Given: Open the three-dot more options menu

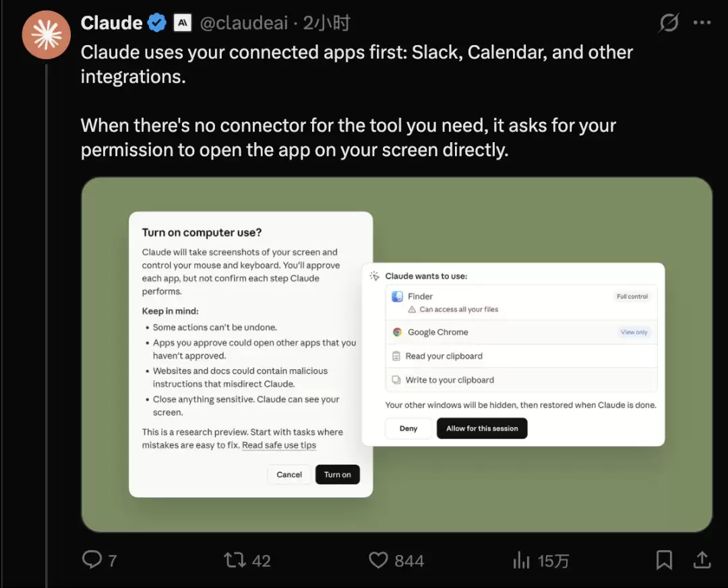Looking at the screenshot, I should tap(702, 24).
